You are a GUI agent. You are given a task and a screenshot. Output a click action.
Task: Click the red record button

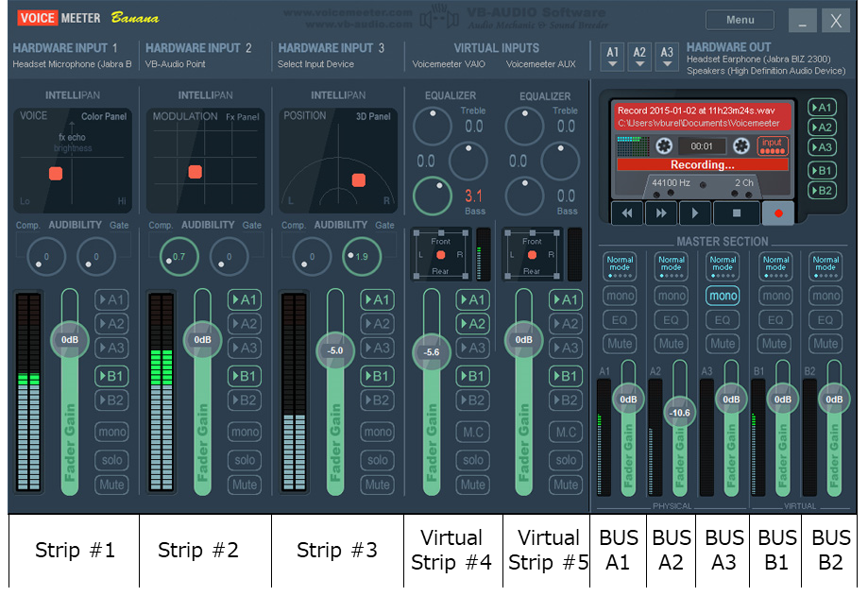click(778, 213)
